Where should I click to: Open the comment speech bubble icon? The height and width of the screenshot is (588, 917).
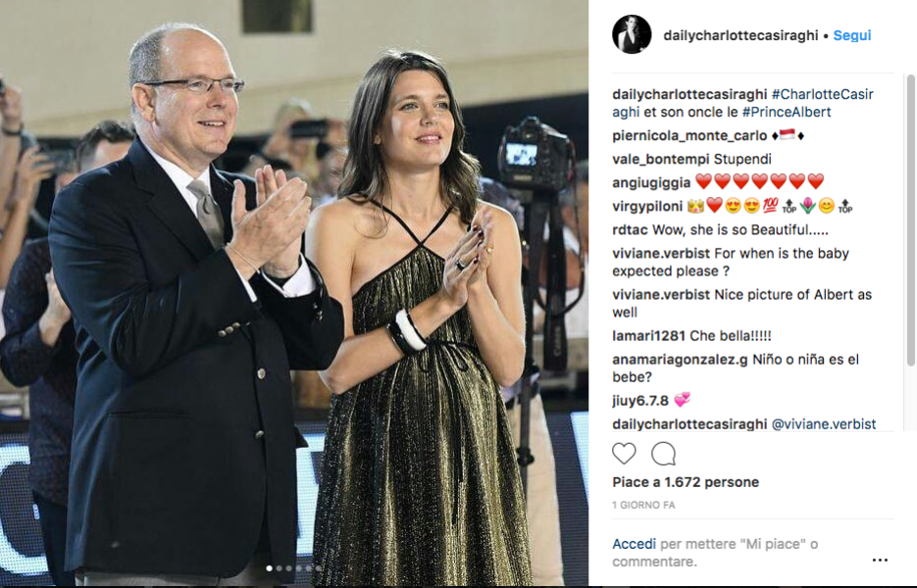(664, 454)
